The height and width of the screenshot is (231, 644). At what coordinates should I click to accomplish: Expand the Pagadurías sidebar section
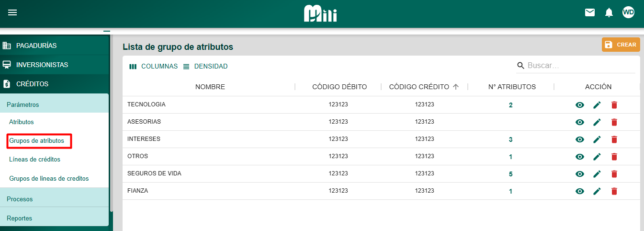pyautogui.click(x=36, y=46)
